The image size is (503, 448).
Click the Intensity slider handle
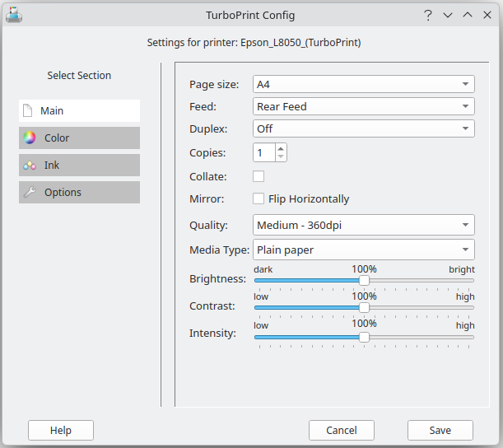(364, 338)
